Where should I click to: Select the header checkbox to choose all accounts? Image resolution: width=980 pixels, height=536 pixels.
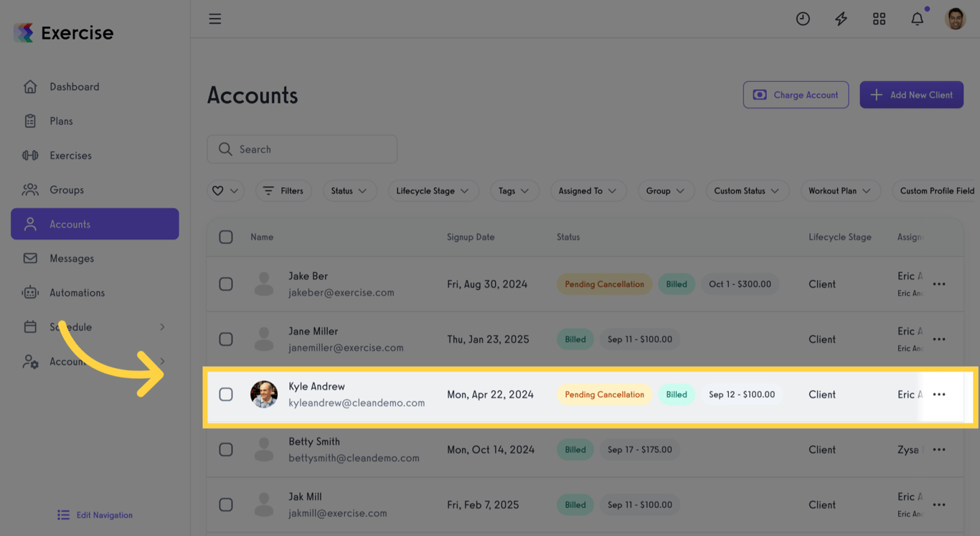(x=226, y=237)
